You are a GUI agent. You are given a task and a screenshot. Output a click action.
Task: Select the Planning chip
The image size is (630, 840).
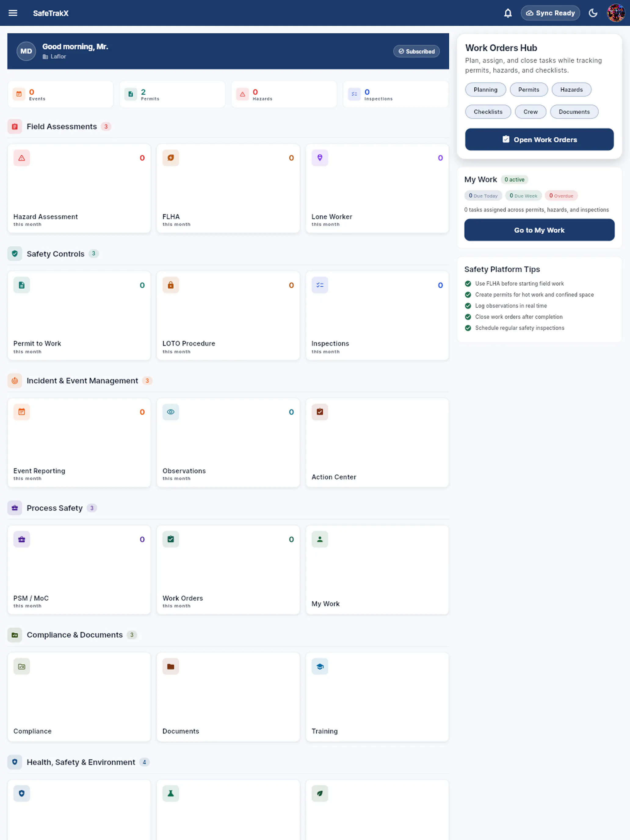click(485, 90)
